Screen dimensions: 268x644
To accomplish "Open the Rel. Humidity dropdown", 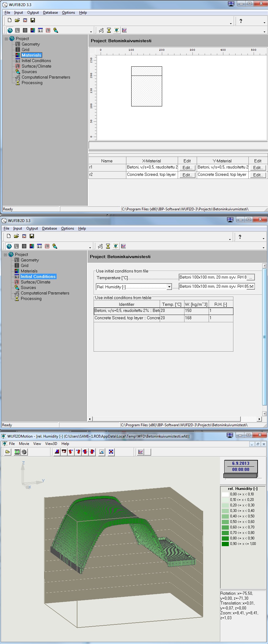I will (x=169, y=287).
